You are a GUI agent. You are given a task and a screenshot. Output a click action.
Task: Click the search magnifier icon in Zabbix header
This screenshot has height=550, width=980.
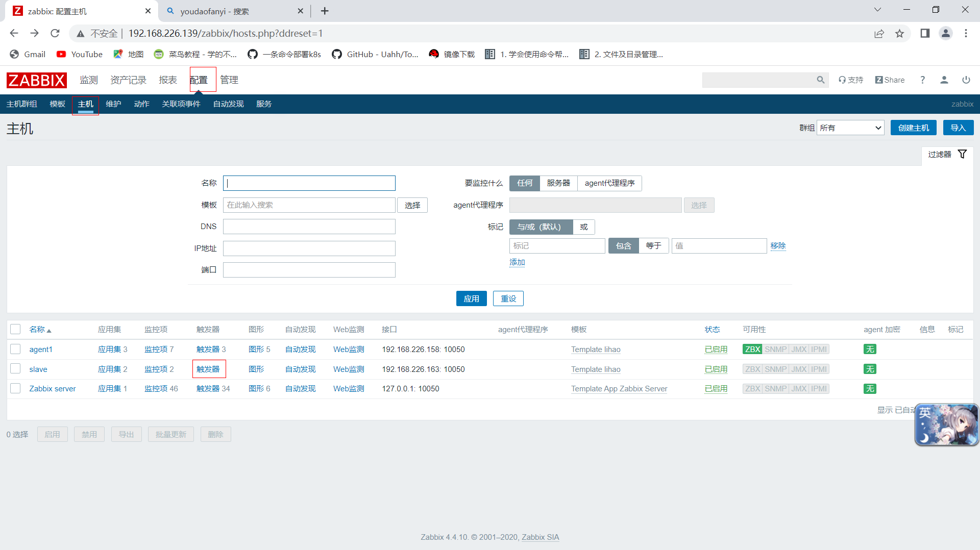pyautogui.click(x=820, y=80)
